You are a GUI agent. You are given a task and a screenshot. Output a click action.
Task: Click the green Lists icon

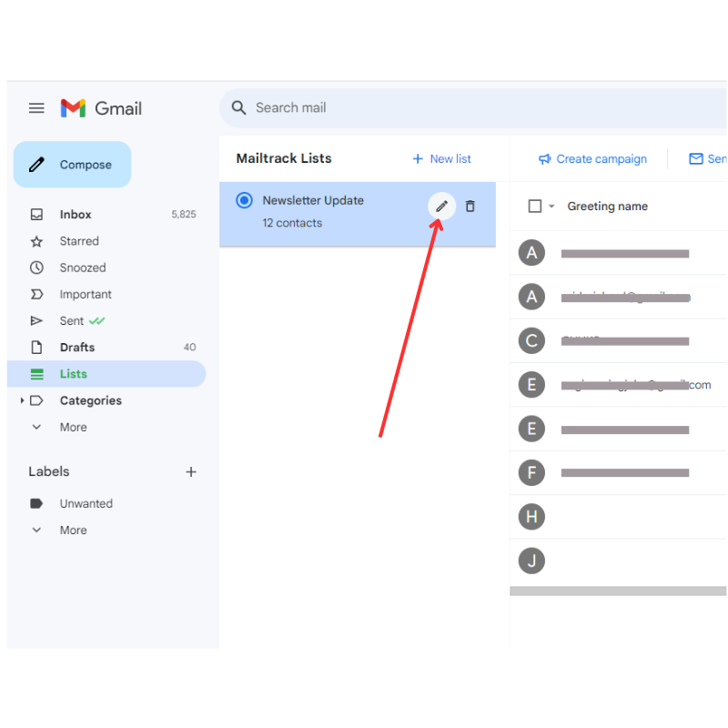[36, 374]
